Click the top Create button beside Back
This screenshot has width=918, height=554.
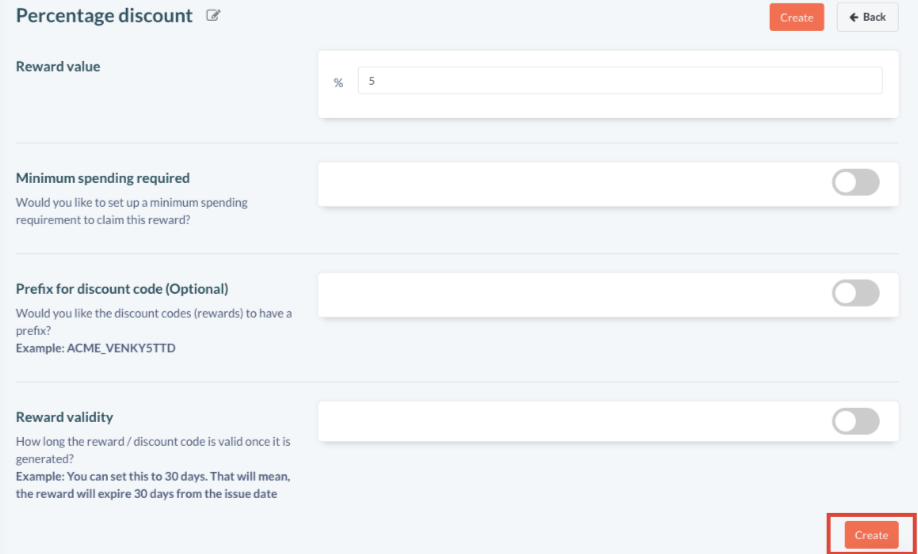click(x=796, y=17)
